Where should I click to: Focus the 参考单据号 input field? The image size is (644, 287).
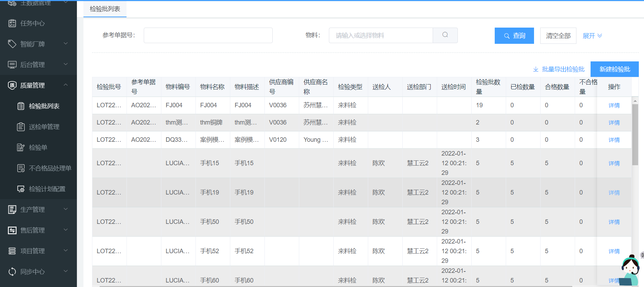pyautogui.click(x=208, y=35)
